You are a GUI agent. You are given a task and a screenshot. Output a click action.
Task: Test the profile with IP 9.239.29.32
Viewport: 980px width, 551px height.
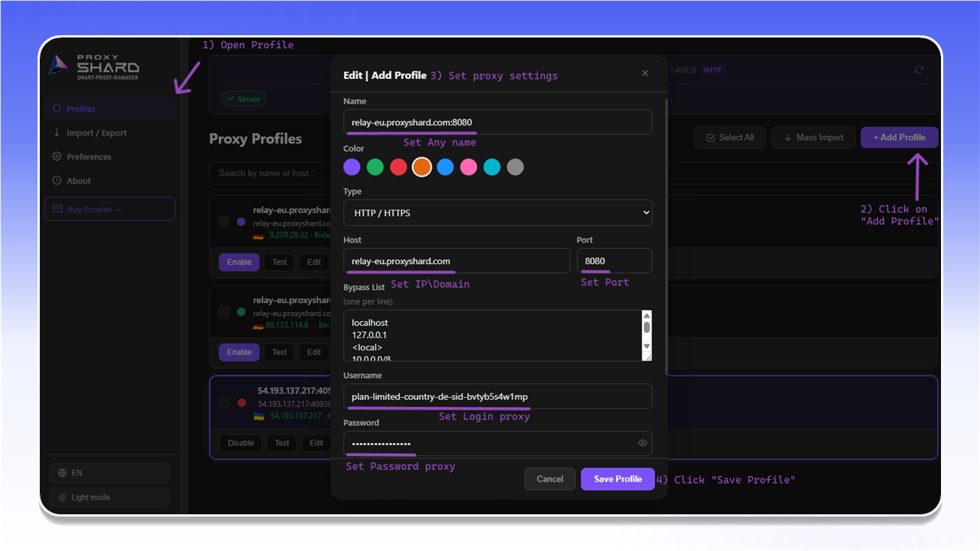click(x=279, y=262)
